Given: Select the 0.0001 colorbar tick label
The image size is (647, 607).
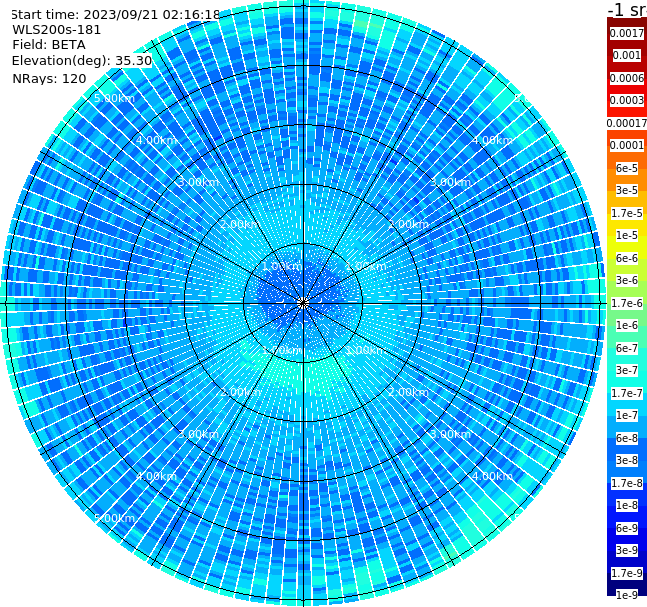Looking at the screenshot, I should [627, 145].
